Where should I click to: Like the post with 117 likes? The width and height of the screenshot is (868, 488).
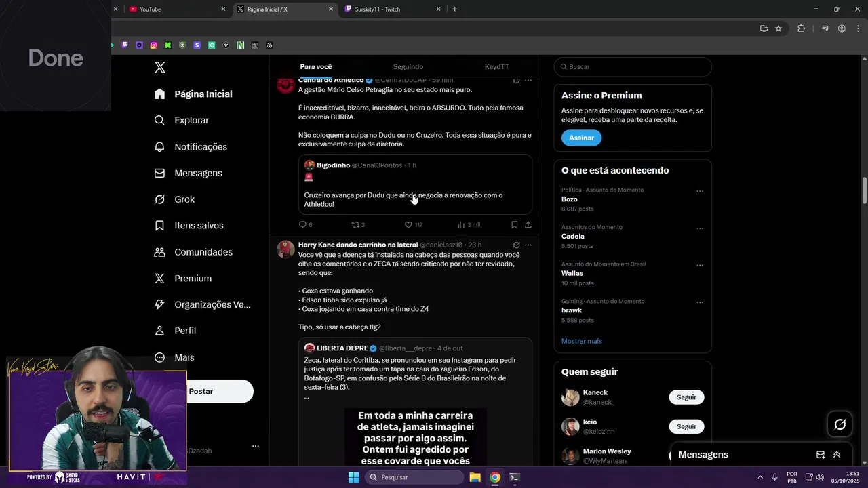click(414, 224)
